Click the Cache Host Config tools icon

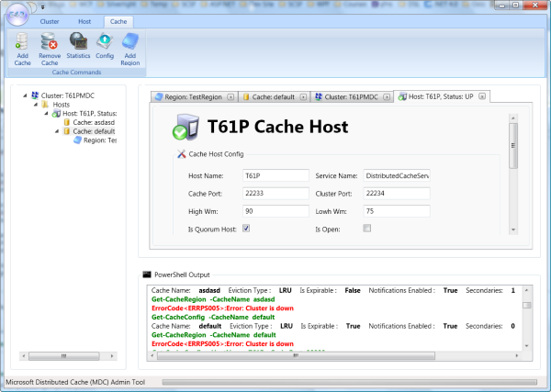[x=181, y=154]
